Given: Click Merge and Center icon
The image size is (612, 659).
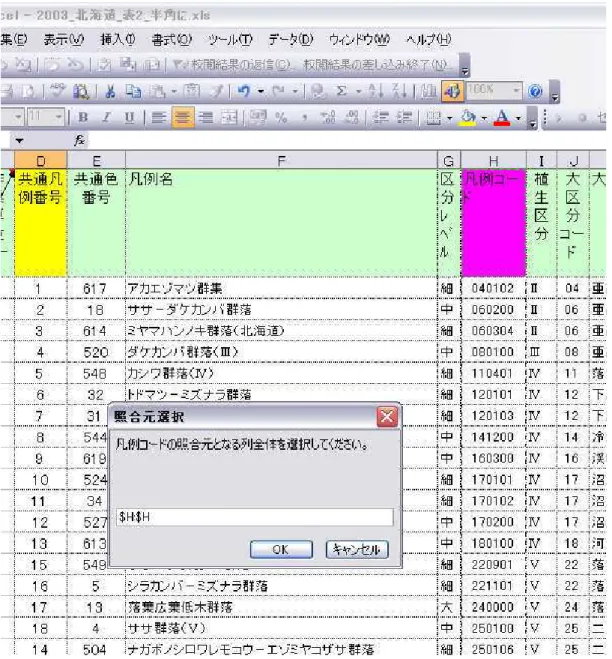Looking at the screenshot, I should tap(230, 118).
